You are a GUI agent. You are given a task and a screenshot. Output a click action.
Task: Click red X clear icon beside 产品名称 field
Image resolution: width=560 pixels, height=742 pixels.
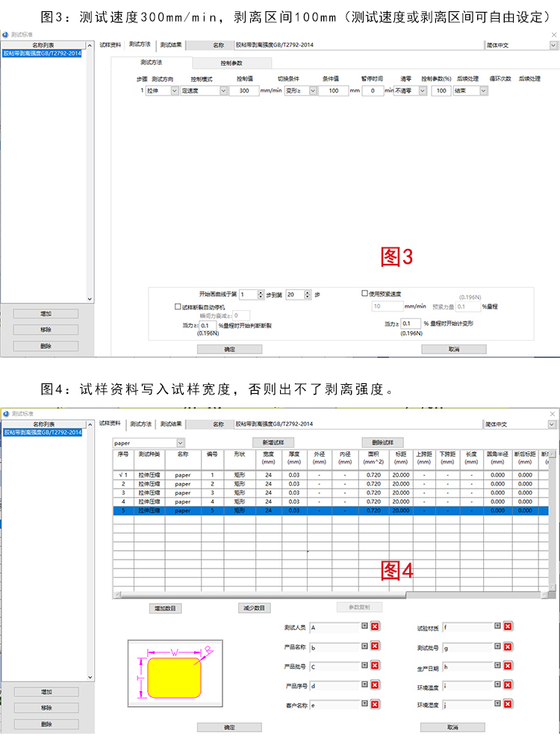pyautogui.click(x=375, y=646)
